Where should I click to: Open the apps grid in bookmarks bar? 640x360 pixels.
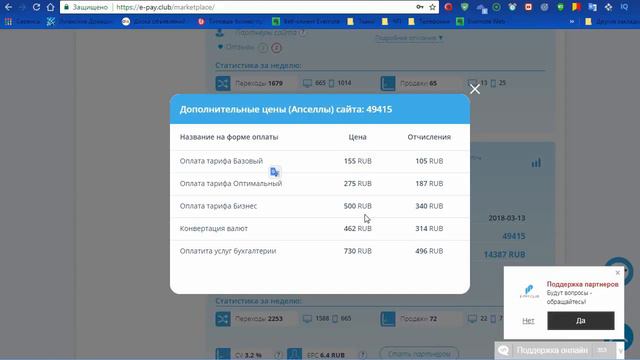8,22
